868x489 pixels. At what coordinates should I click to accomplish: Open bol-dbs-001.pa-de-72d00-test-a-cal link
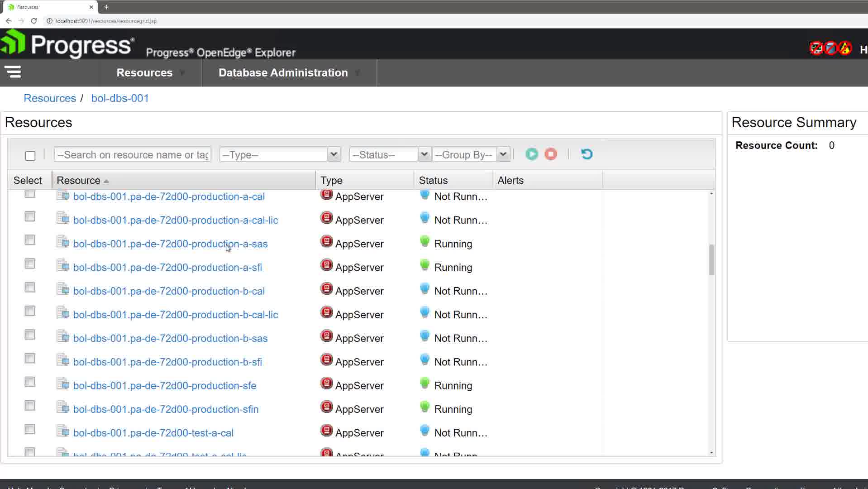[x=153, y=432]
